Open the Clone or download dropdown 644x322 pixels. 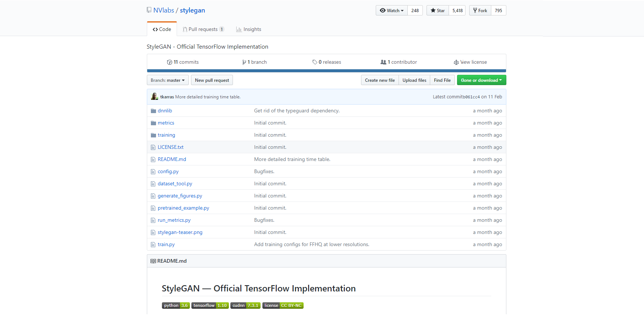tap(481, 80)
